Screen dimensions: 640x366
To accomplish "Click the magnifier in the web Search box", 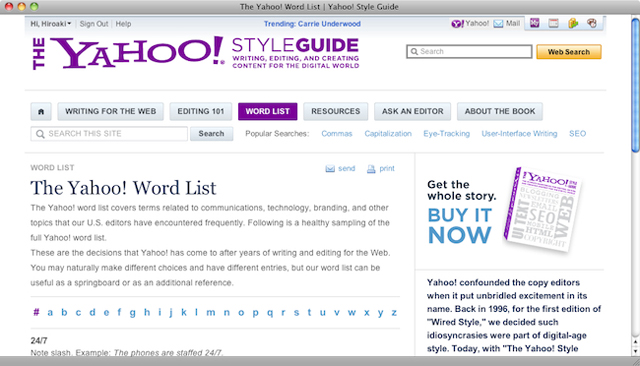I will tap(414, 51).
